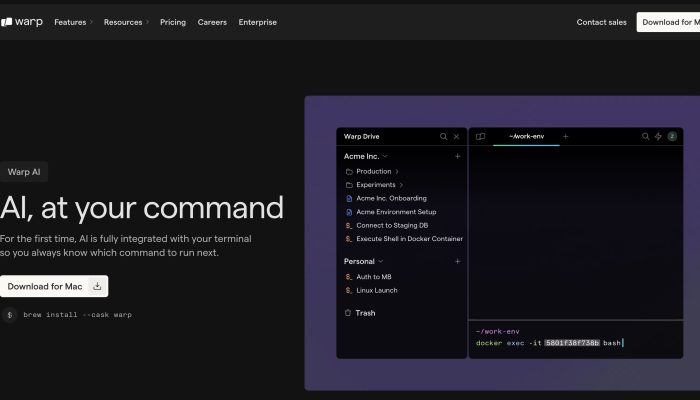Click the Connect to Staging DB workflow icon

click(x=349, y=225)
